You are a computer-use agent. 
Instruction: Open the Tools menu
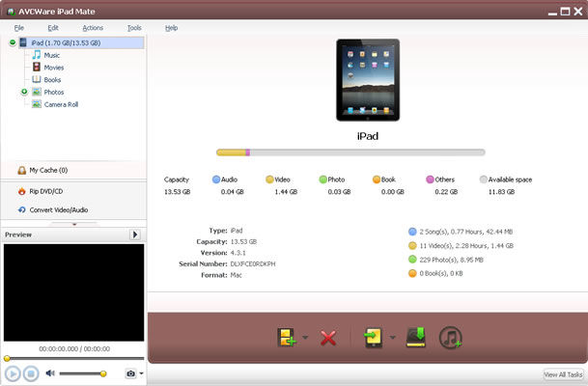[134, 28]
